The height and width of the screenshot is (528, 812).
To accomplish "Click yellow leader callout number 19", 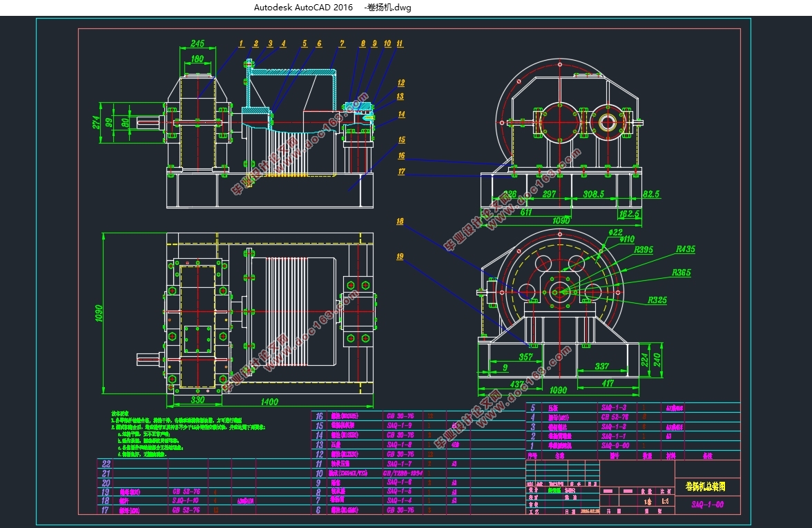I will (400, 256).
